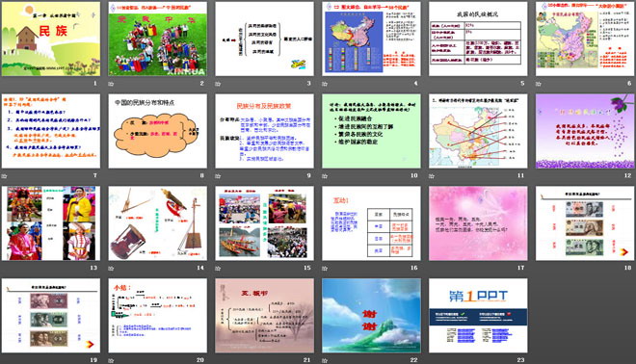Click the animation star below slide 11

(x=432, y=176)
